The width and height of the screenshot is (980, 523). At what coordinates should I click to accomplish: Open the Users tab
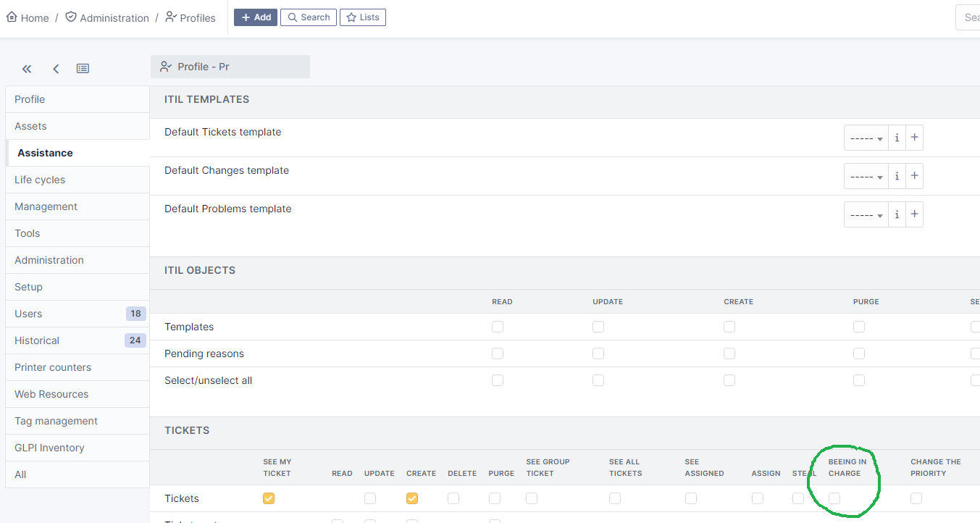click(x=78, y=314)
